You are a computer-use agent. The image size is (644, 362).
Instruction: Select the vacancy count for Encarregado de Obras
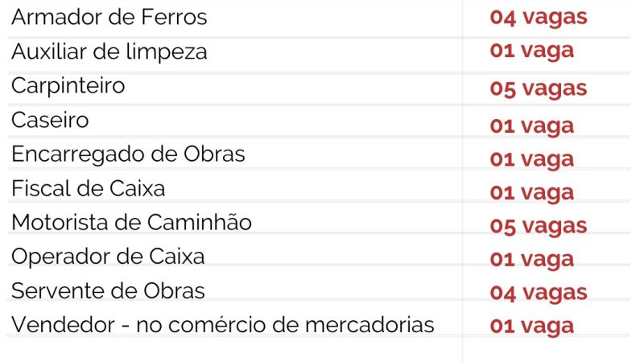(531, 158)
